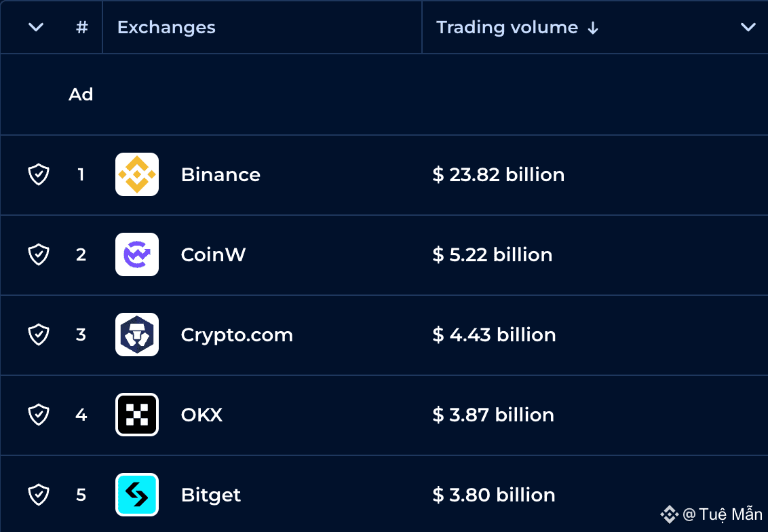Expand the chevron left of # column
Image resolution: width=768 pixels, height=532 pixels.
point(36,27)
